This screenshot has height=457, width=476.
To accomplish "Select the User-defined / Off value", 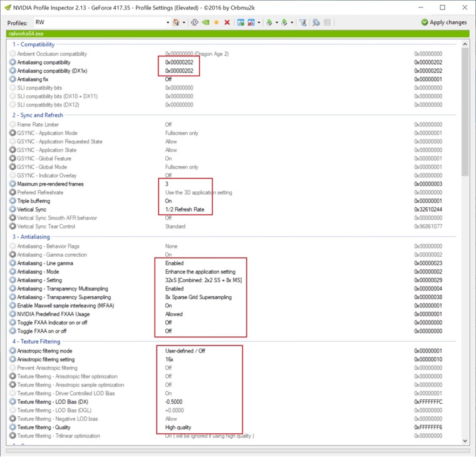I will [x=185, y=351].
